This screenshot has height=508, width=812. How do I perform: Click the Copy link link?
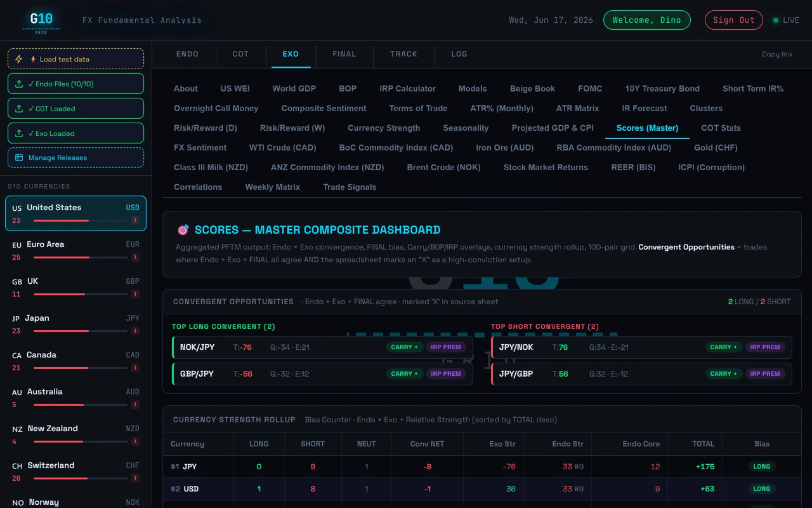[x=777, y=55]
